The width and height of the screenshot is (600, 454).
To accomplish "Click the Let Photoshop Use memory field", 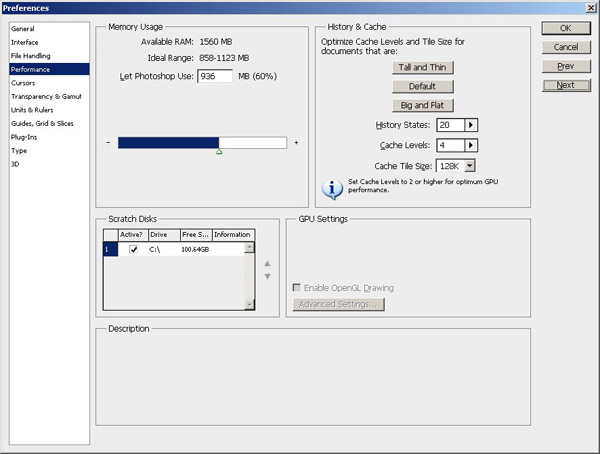I will point(215,76).
